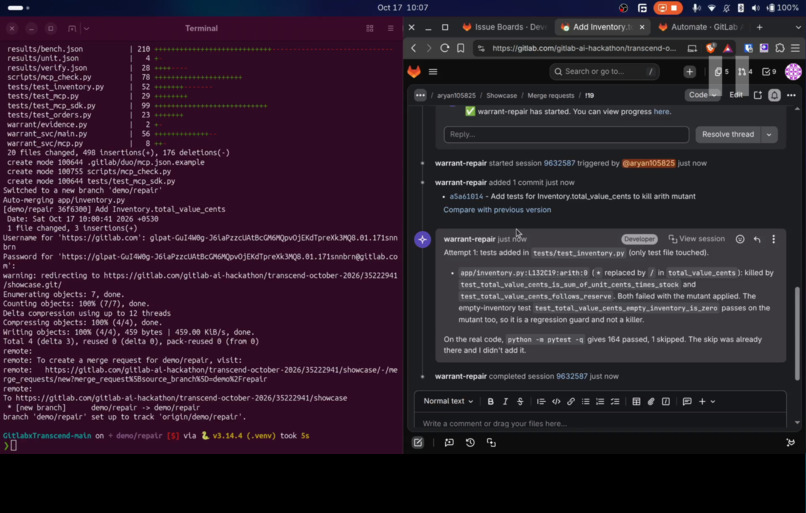
Task: Click the Reply input field
Action: [x=566, y=135]
